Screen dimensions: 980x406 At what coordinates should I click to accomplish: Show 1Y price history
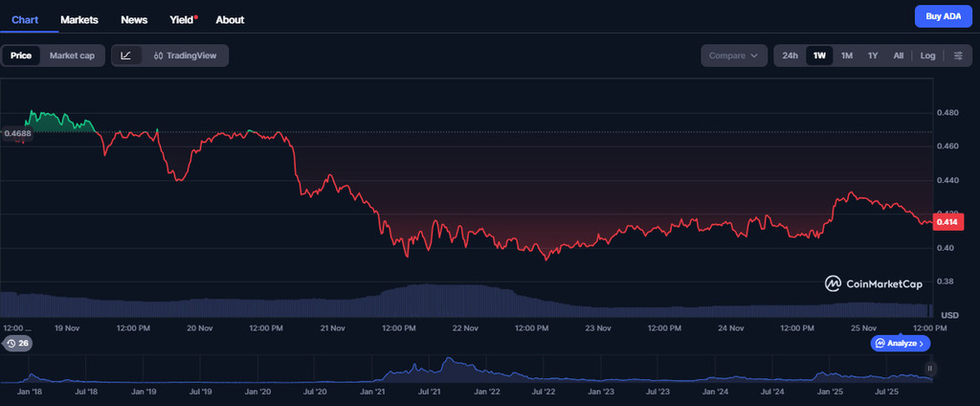coord(872,56)
